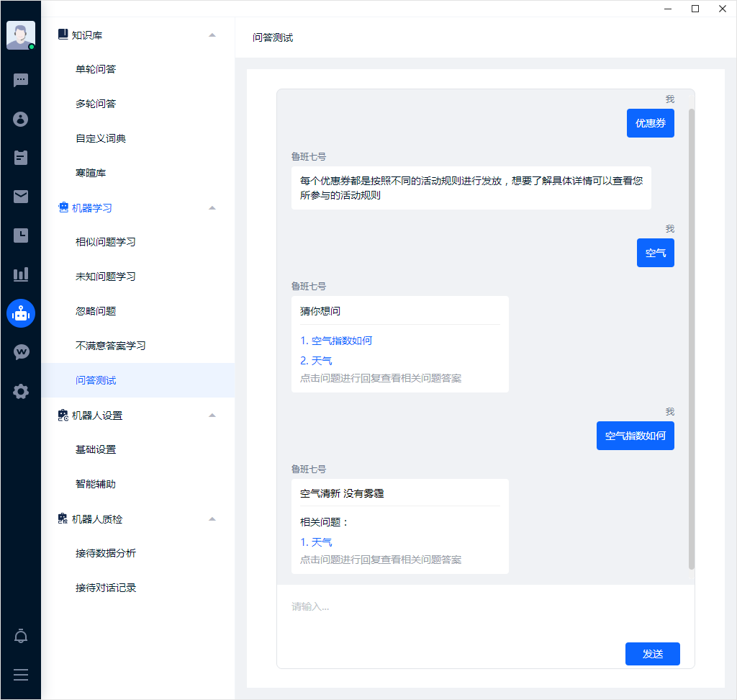Click the notification bell icon

pyautogui.click(x=21, y=637)
